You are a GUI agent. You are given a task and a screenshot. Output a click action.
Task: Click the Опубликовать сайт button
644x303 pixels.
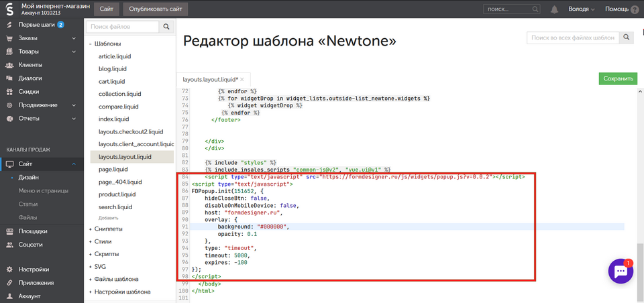(x=155, y=9)
